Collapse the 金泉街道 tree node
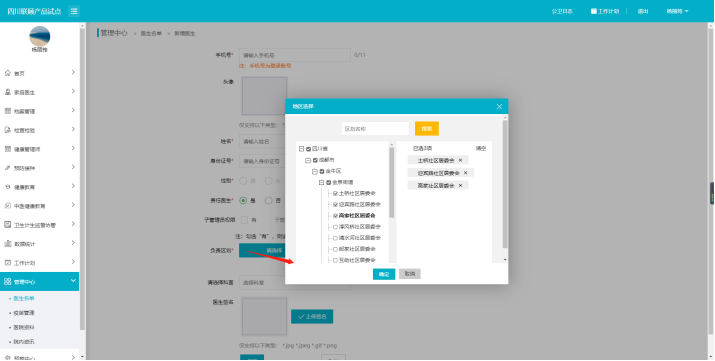 (x=321, y=182)
